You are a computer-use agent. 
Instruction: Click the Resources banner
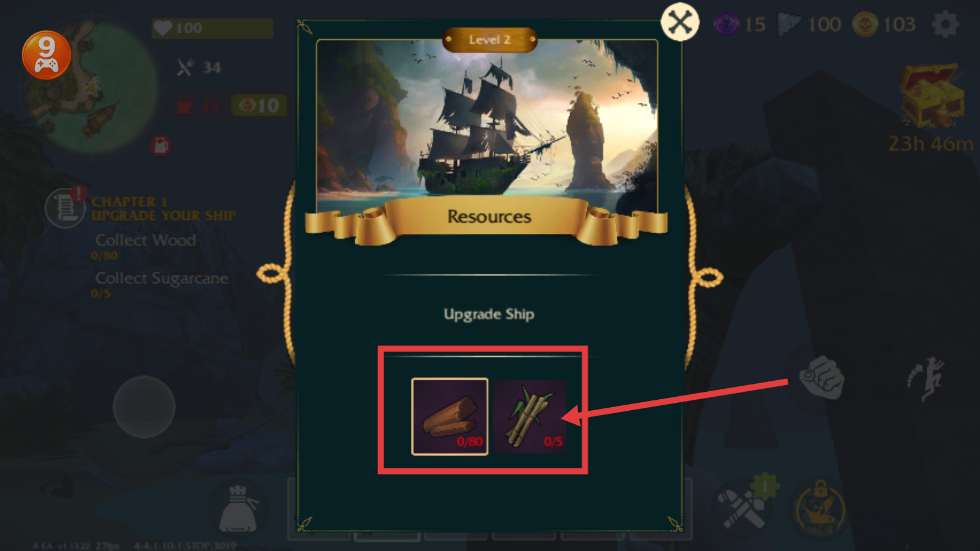[x=489, y=217]
